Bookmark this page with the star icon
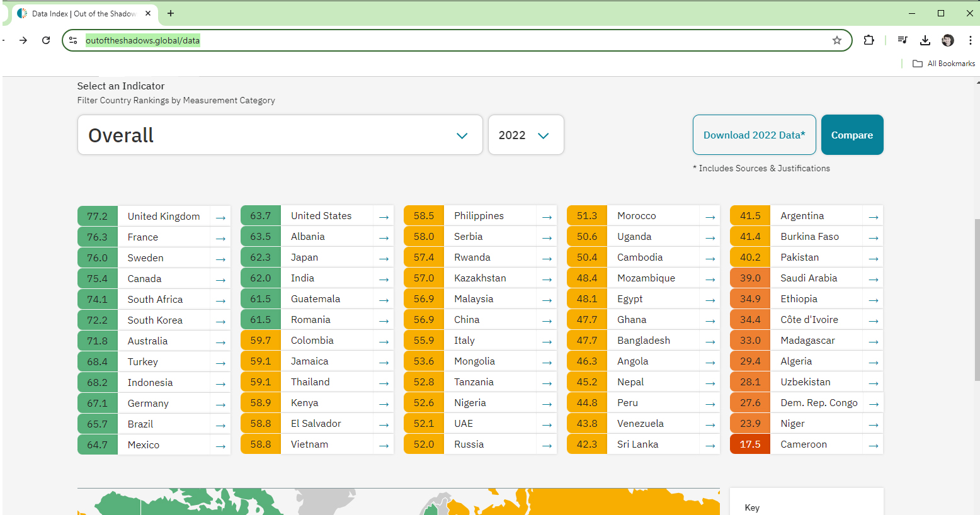The image size is (980, 515). (x=836, y=40)
